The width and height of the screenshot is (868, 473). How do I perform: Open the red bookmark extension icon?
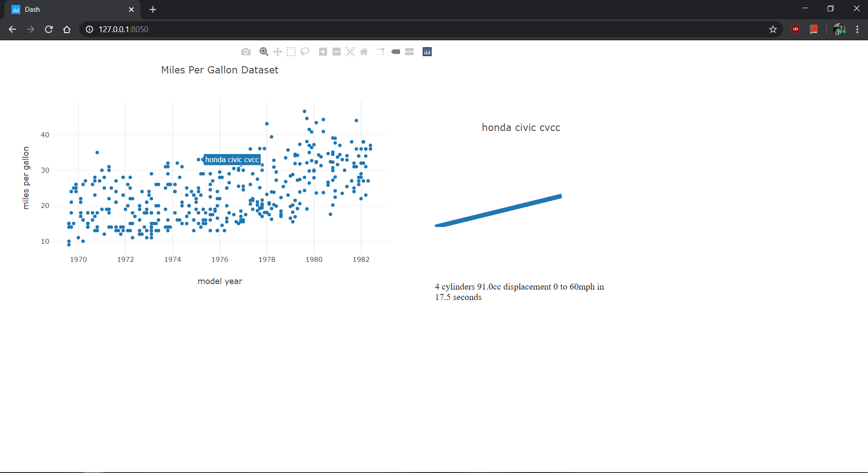tap(814, 29)
